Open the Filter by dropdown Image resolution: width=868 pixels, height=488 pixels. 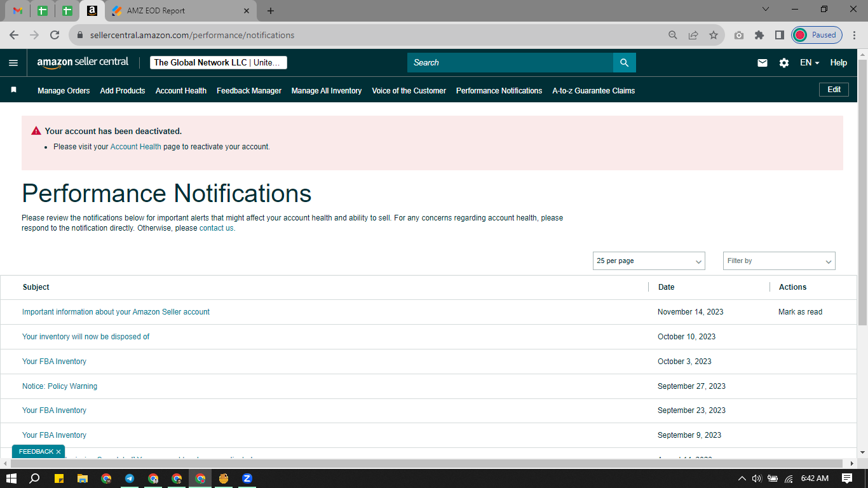(x=779, y=261)
